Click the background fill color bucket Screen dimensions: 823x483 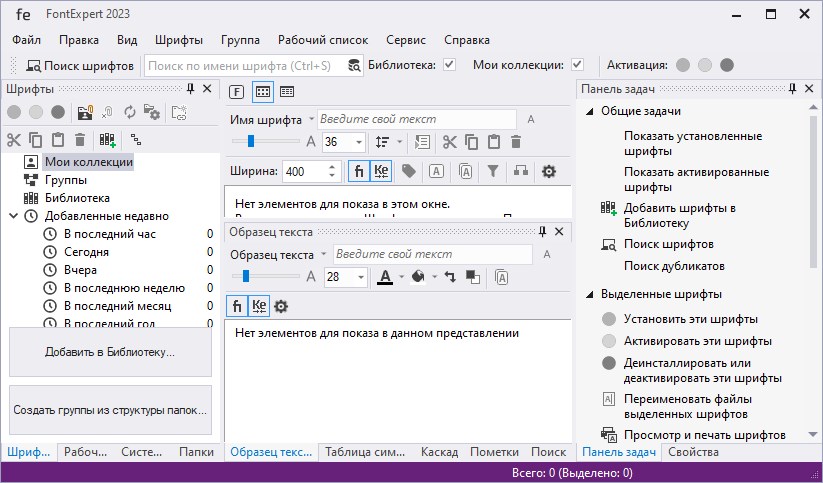tap(418, 276)
